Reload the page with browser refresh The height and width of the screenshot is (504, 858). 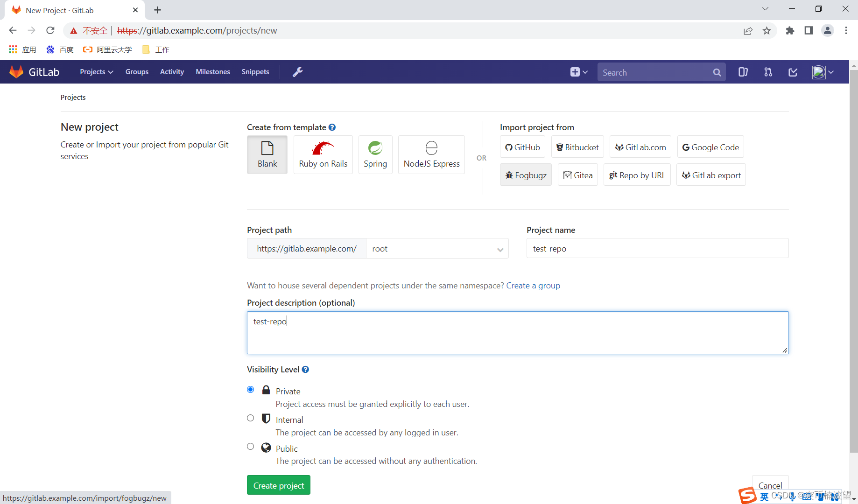(x=50, y=30)
